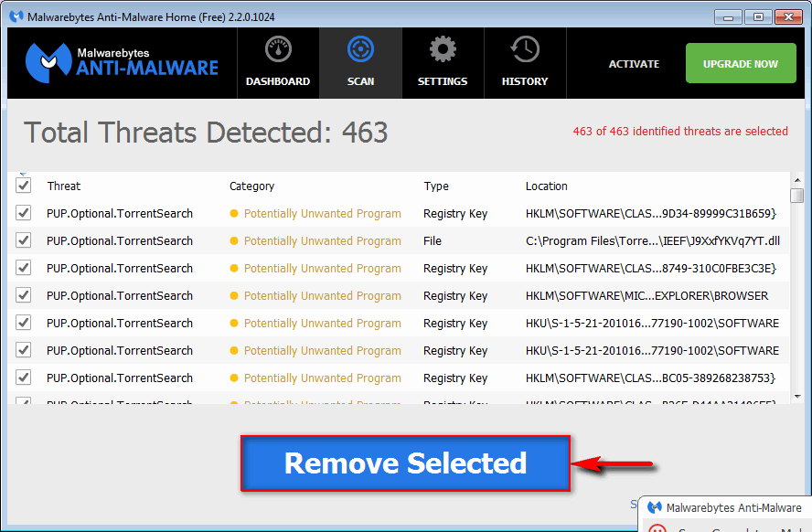
Task: Close the Malwarebytes window
Action: [x=789, y=17]
